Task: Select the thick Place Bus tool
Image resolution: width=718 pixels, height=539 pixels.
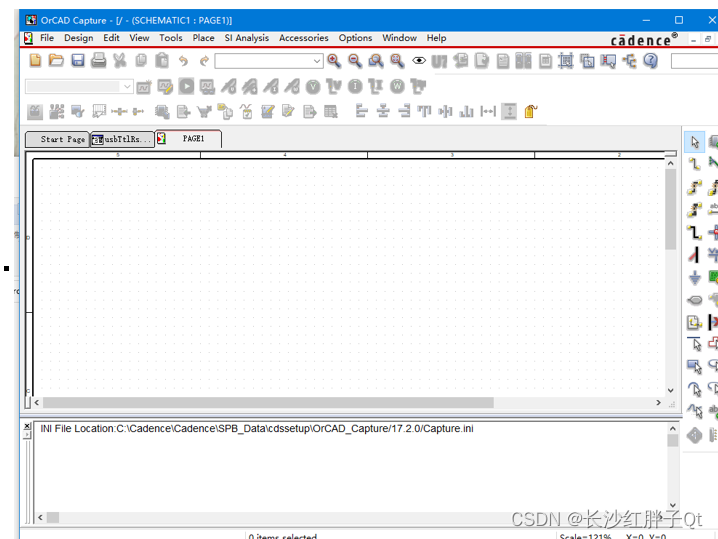Action: [695, 233]
